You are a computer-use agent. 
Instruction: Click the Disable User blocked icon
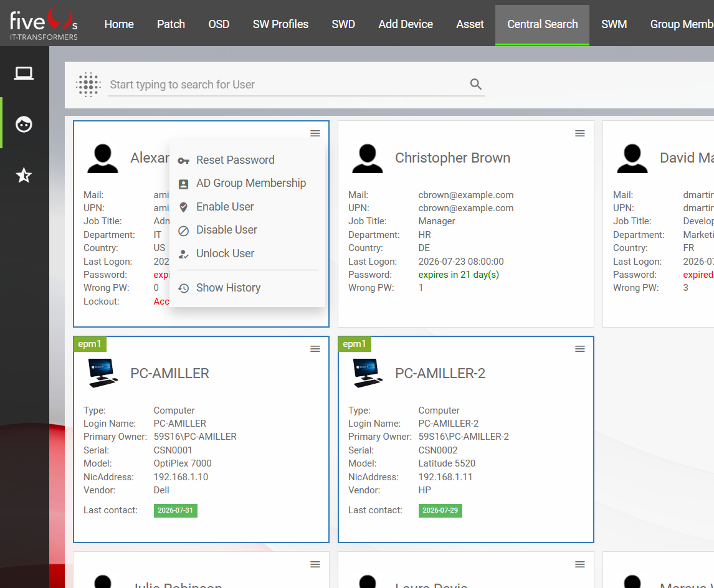[184, 230]
